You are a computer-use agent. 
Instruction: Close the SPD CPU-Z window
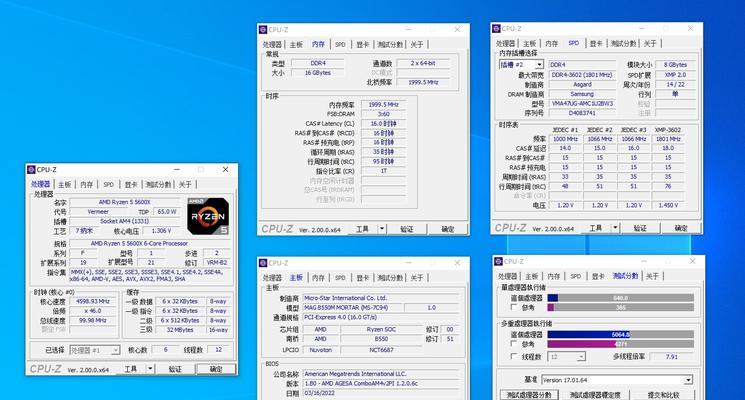tap(690, 29)
